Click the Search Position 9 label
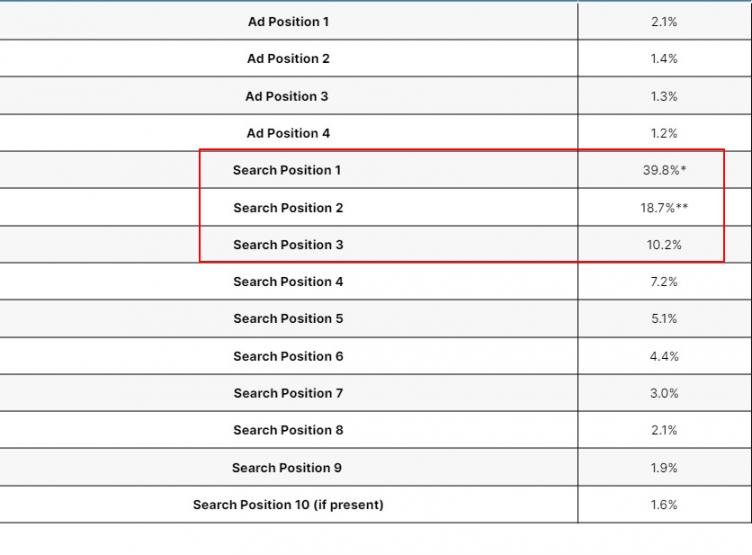Screen dimensions: 752x555 (x=287, y=468)
